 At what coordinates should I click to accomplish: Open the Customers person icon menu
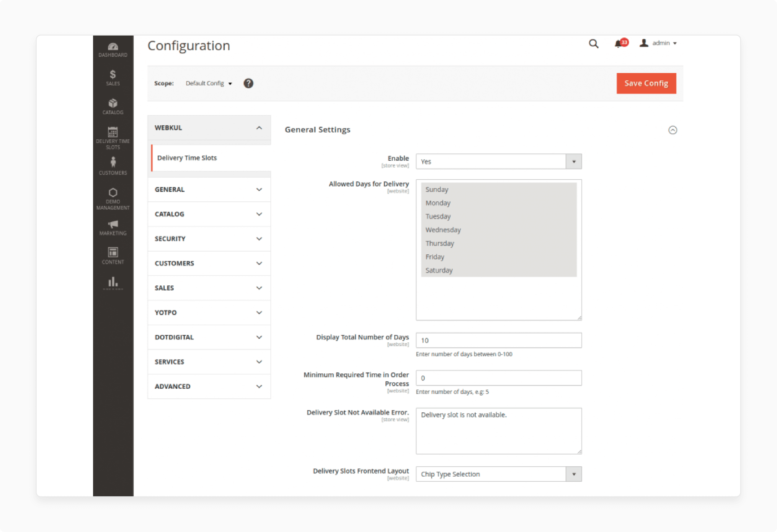click(x=113, y=166)
